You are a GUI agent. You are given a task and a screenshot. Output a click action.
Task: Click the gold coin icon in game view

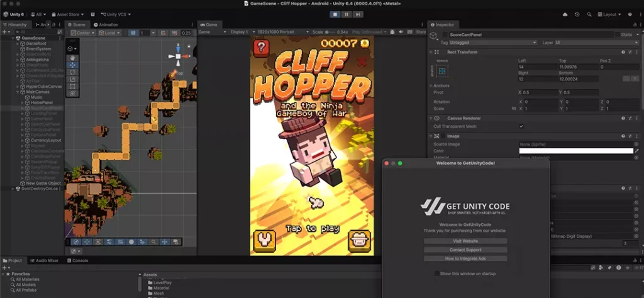click(x=364, y=43)
